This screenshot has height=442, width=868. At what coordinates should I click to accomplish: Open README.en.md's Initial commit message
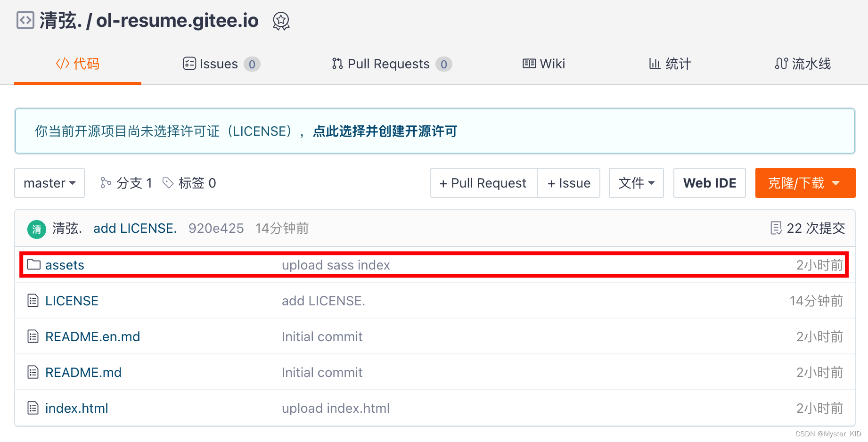[322, 336]
